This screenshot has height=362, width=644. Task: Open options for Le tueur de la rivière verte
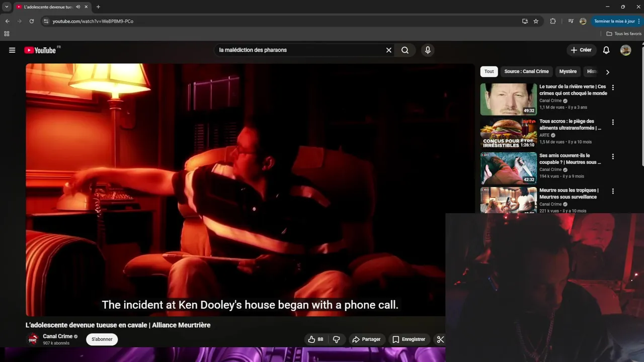[x=613, y=87]
